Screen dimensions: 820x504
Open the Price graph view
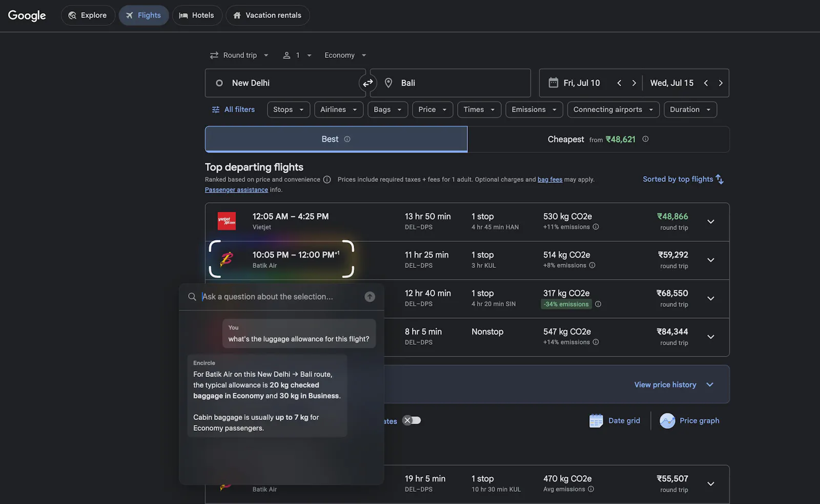point(689,421)
